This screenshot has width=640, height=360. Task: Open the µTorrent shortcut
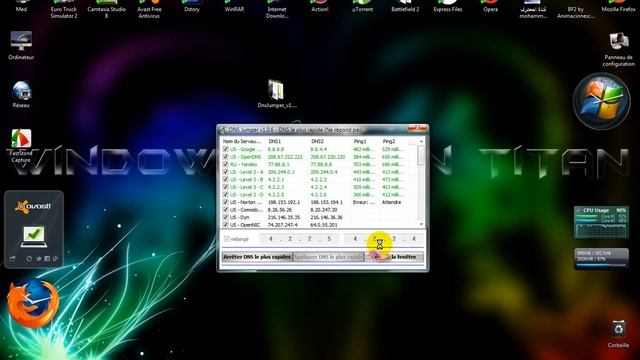[362, 6]
